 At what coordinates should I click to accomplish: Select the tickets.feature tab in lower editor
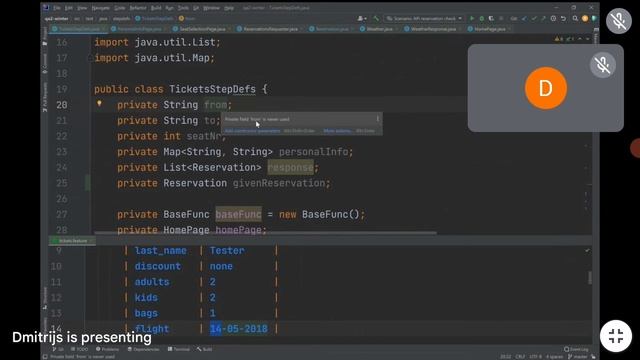pos(73,241)
